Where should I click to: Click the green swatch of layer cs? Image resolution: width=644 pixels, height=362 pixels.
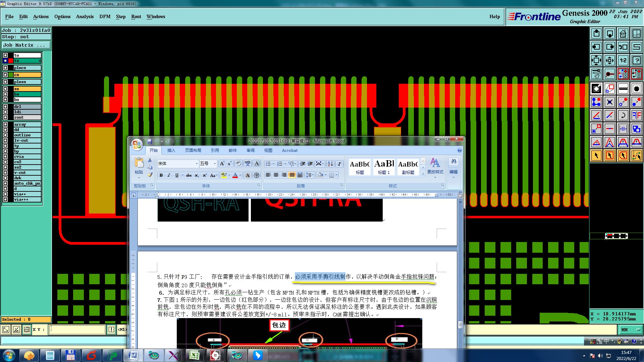tap(11, 75)
